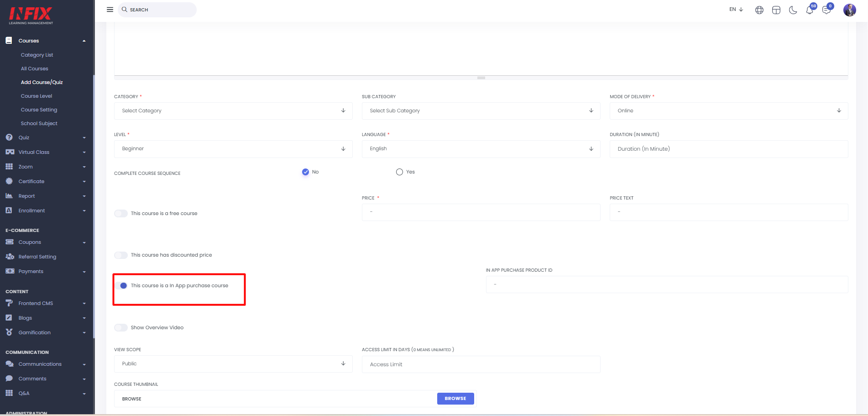
Task: Click the editor resize handle bar
Action: pos(481,78)
